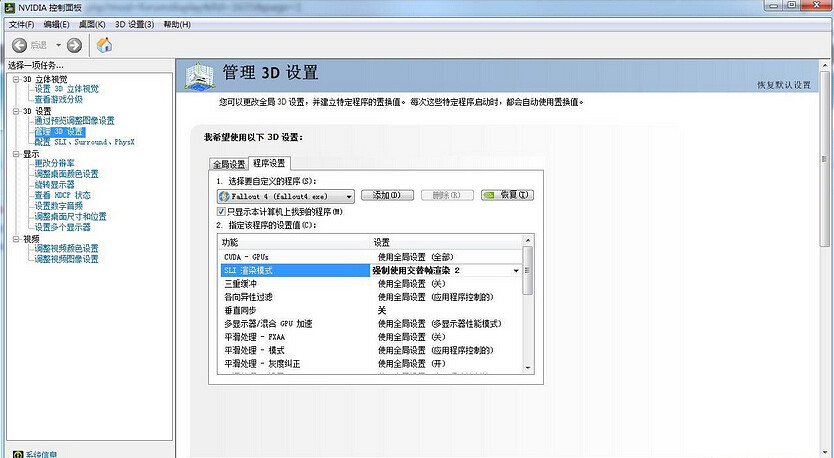Click the 恢复(T) button
The image size is (834, 458).
coord(507,195)
